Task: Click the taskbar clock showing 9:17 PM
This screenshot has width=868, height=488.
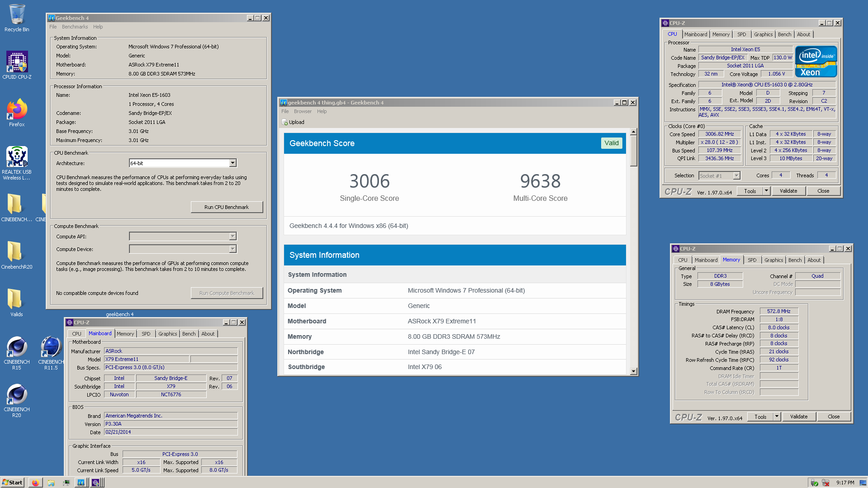Action: [845, 483]
